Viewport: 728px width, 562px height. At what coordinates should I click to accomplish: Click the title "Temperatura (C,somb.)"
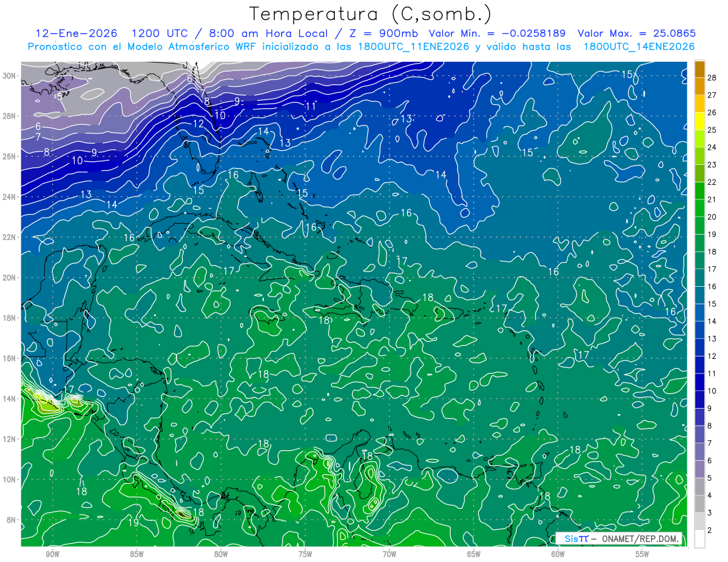(370, 14)
